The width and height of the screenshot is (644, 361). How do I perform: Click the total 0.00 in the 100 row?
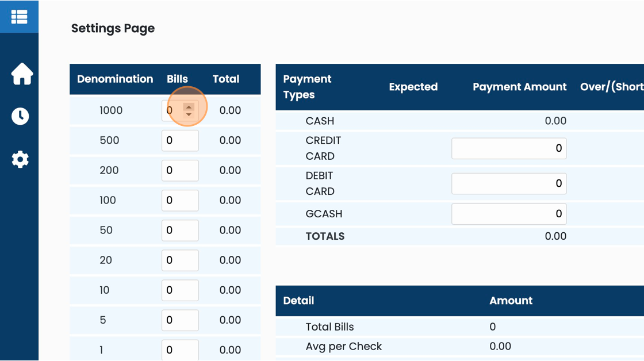tap(230, 201)
